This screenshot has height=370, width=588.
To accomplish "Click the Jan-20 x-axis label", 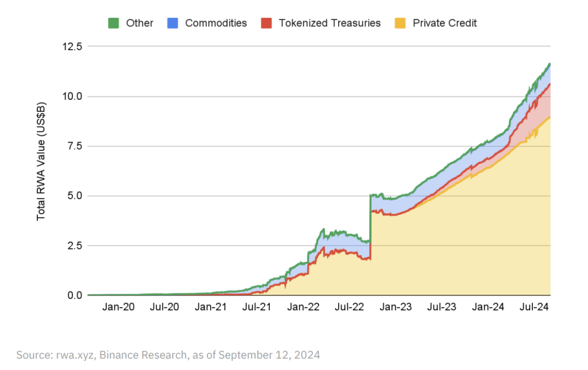I will (x=118, y=307).
